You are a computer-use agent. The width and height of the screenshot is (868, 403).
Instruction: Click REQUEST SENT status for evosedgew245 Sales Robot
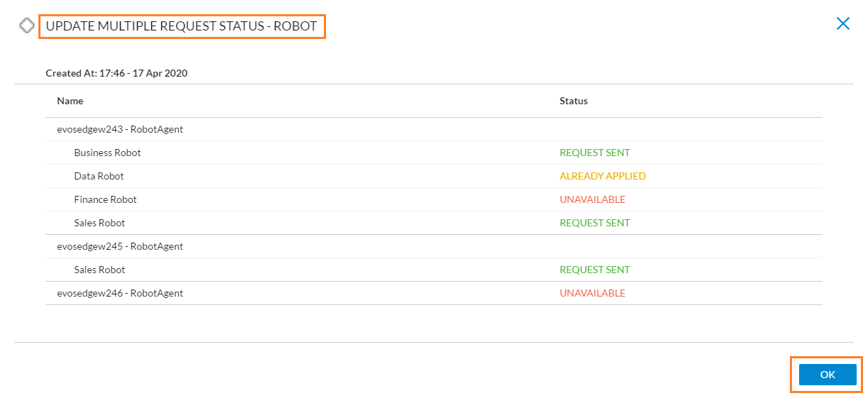pos(595,270)
